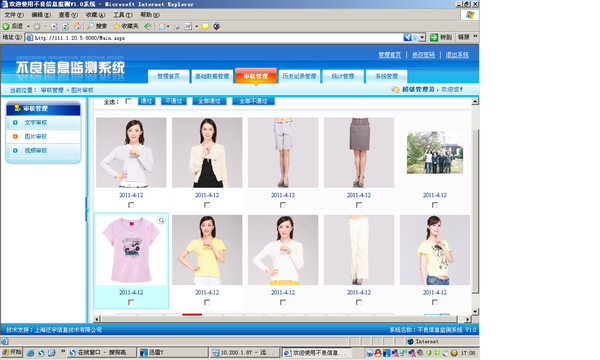The image size is (600, 360).
Task: Click the grey Forward arrow icon
Action: pos(37,26)
